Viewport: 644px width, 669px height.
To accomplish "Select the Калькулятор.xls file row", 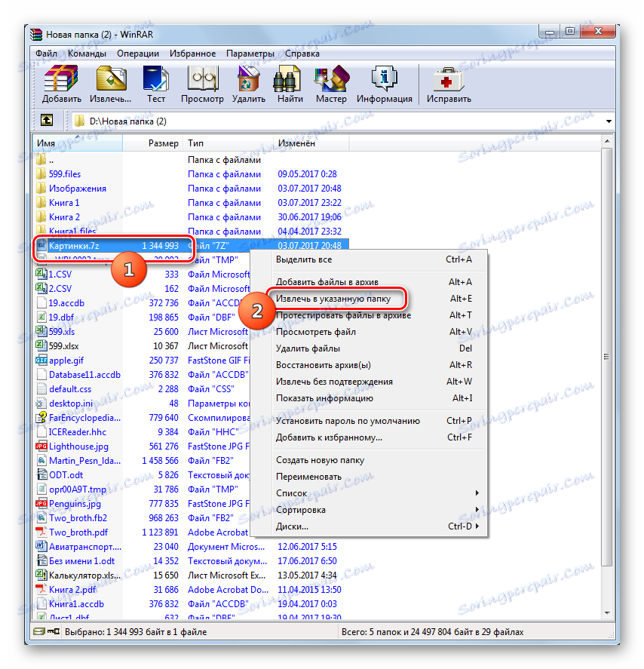I will 192,575.
